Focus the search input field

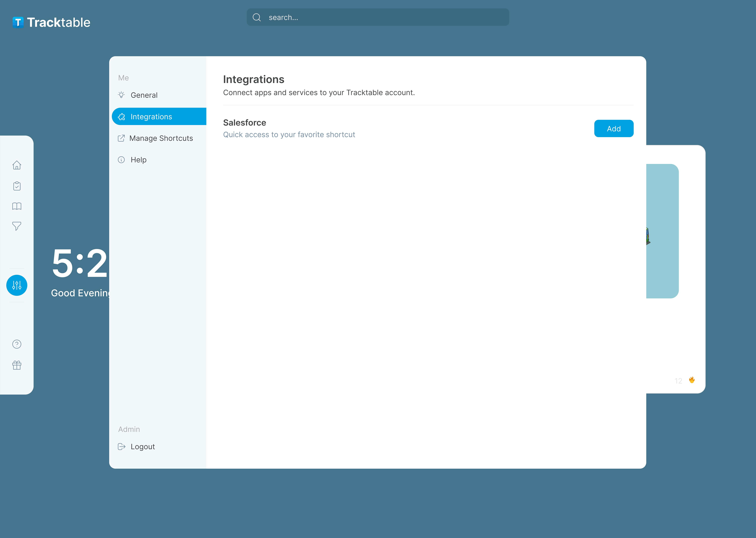pyautogui.click(x=384, y=17)
